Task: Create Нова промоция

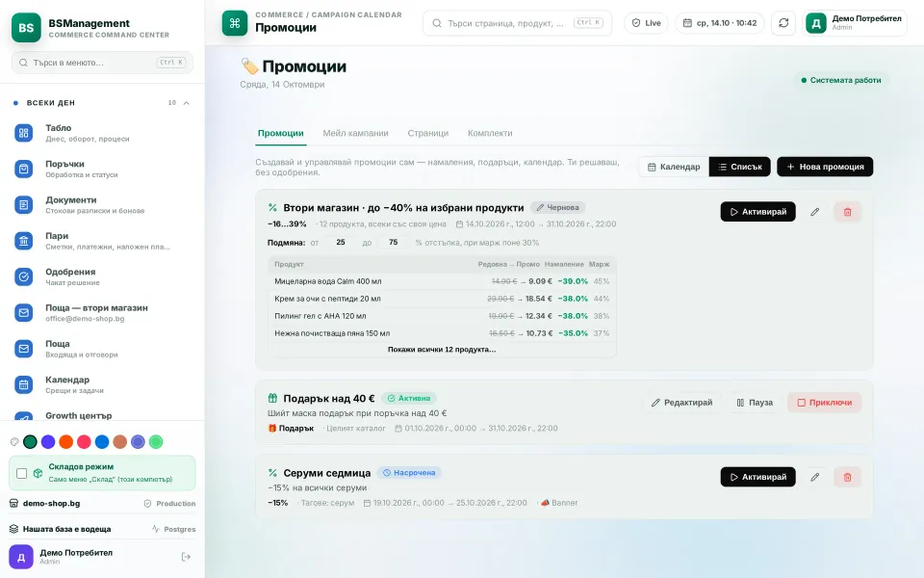Action: pos(825,167)
